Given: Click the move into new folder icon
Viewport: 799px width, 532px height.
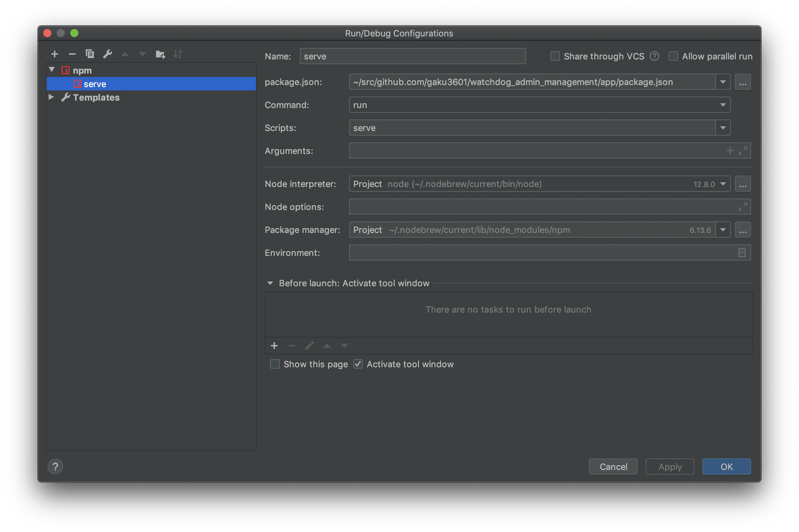Looking at the screenshot, I should [160, 54].
